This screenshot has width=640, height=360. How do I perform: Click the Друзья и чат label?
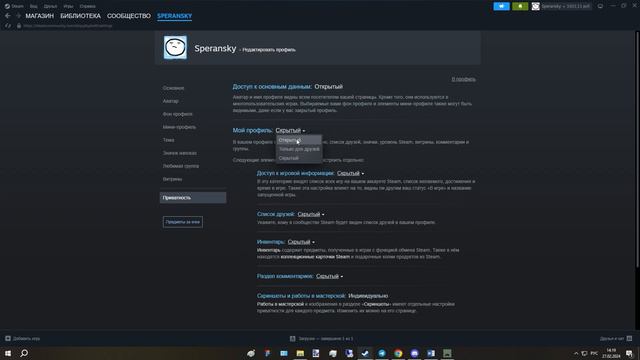612,338
